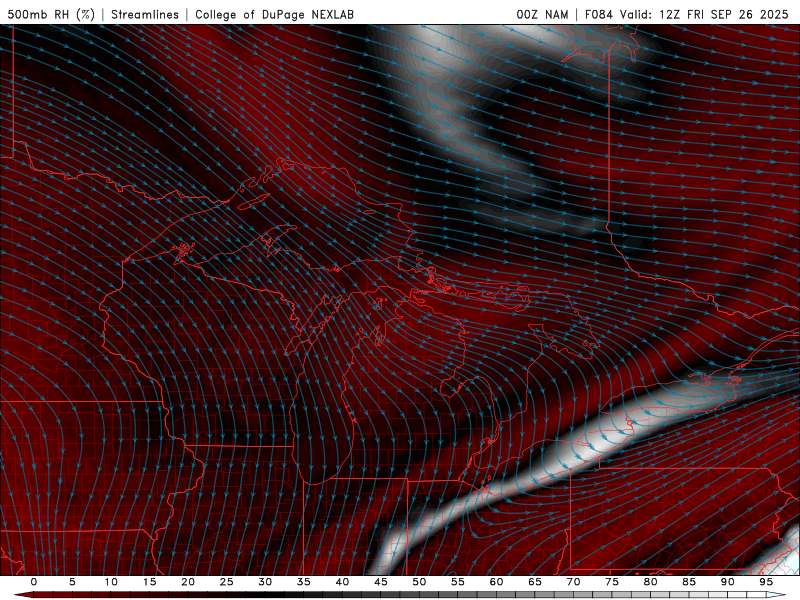Click the "00Z NAM" model run label
The image size is (800, 600).
[542, 14]
